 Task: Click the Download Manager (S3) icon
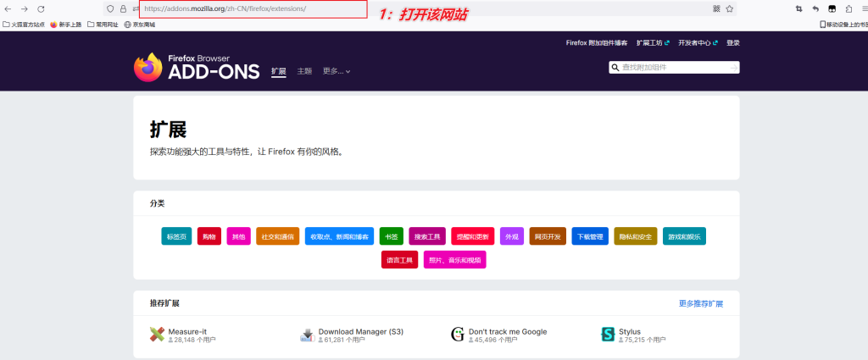coord(307,334)
